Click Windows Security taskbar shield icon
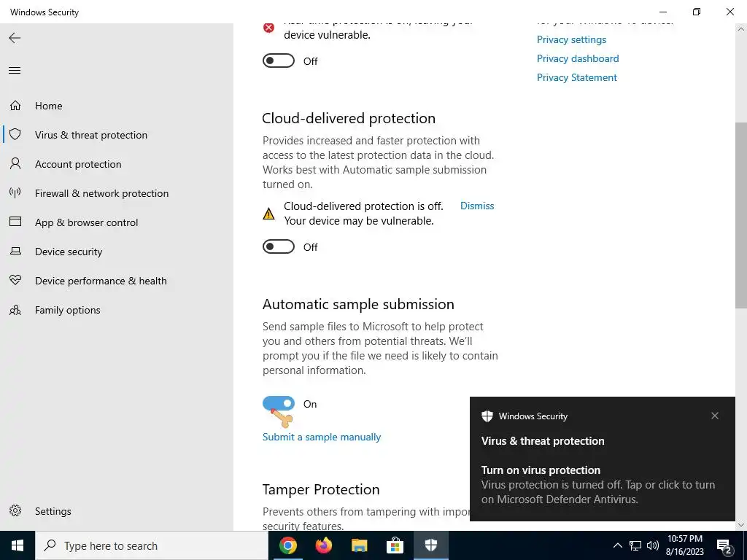The height and width of the screenshot is (560, 747). (430, 545)
